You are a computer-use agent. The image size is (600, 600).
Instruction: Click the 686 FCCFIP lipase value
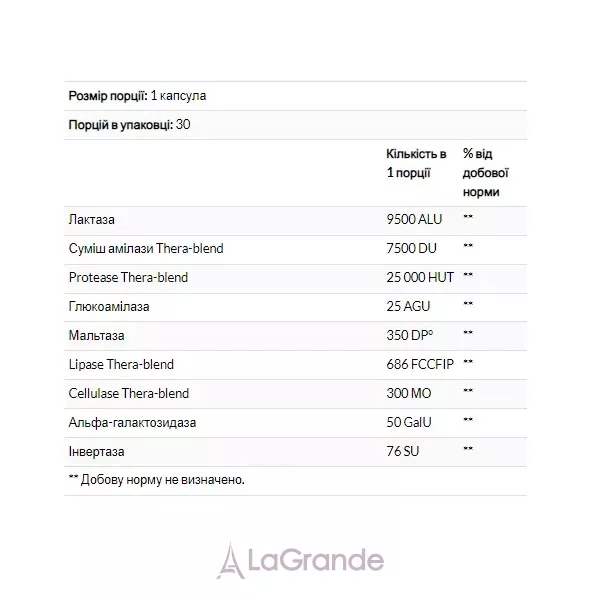point(420,364)
